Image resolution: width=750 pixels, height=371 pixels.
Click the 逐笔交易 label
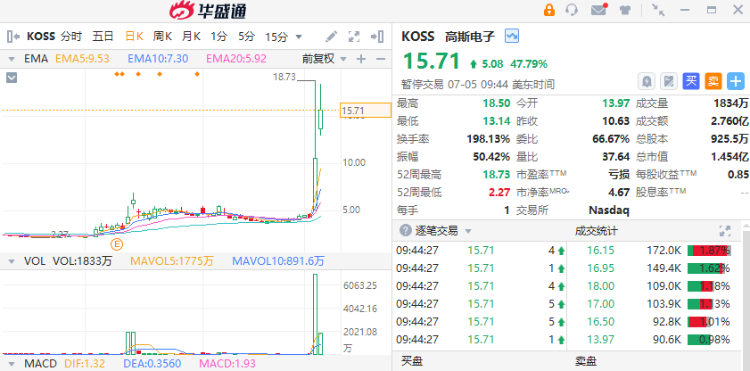coord(436,231)
